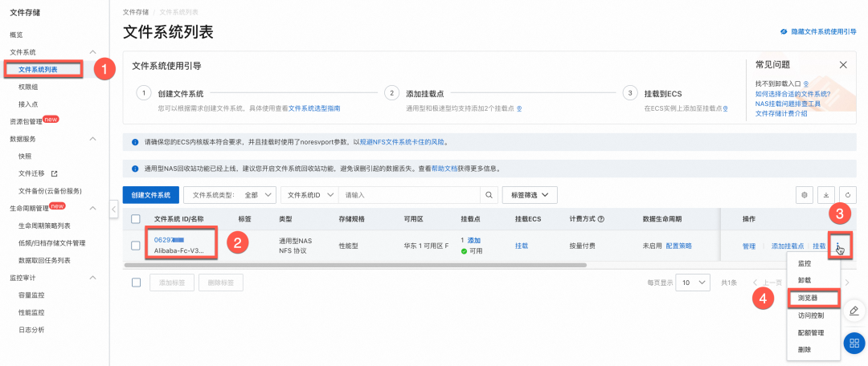Open 文件存储计费介绍 link
The height and width of the screenshot is (366, 868).
tap(781, 113)
